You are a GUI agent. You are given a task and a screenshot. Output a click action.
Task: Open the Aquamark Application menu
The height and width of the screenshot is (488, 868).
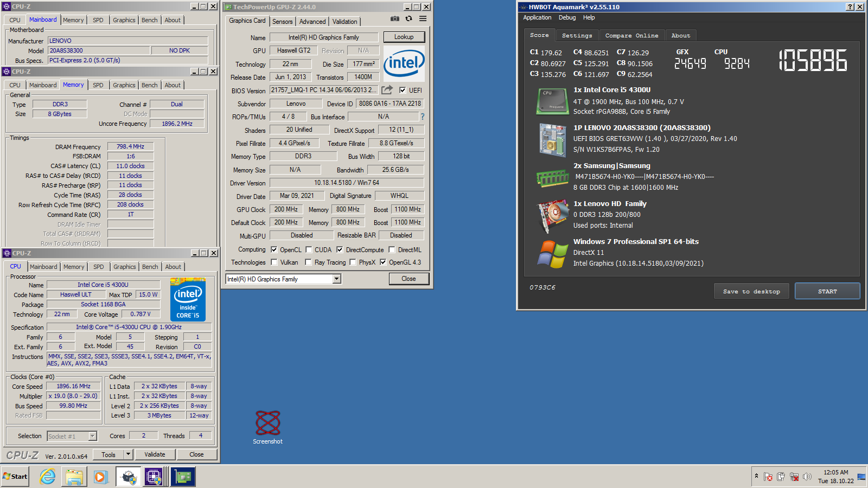point(537,17)
